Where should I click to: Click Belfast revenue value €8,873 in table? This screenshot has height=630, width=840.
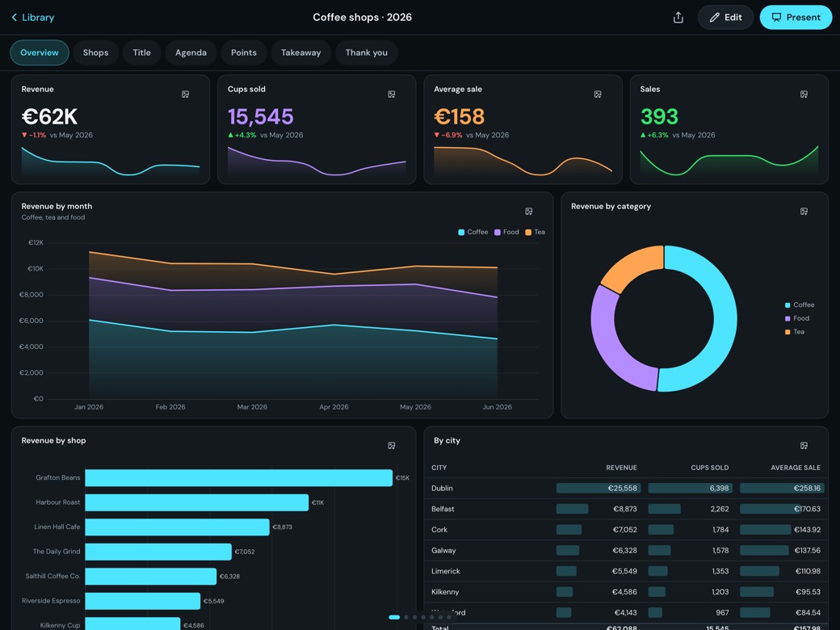[625, 509]
